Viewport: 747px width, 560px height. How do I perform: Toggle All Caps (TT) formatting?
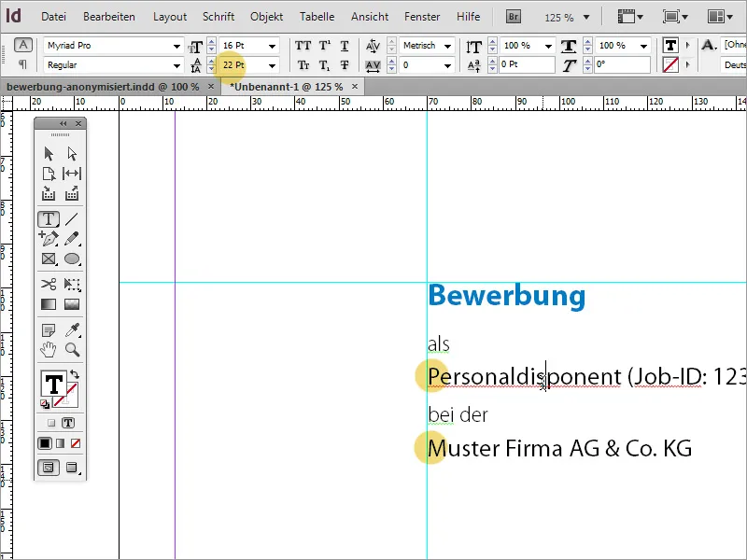[303, 46]
